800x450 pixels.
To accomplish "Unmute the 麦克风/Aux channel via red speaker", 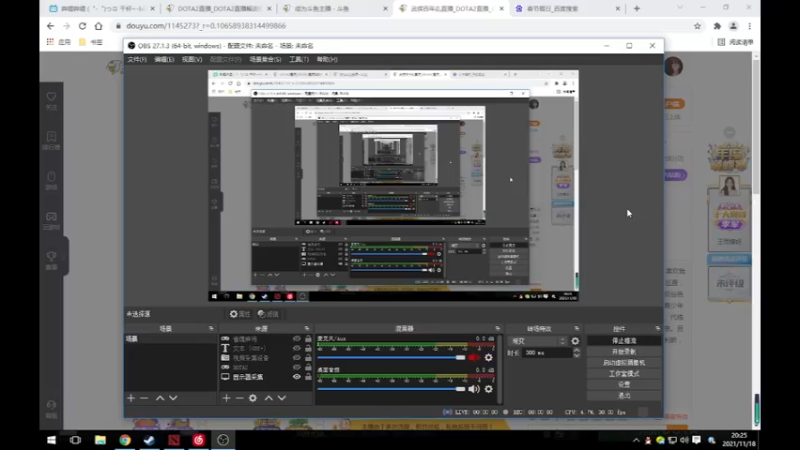I will pyautogui.click(x=474, y=358).
